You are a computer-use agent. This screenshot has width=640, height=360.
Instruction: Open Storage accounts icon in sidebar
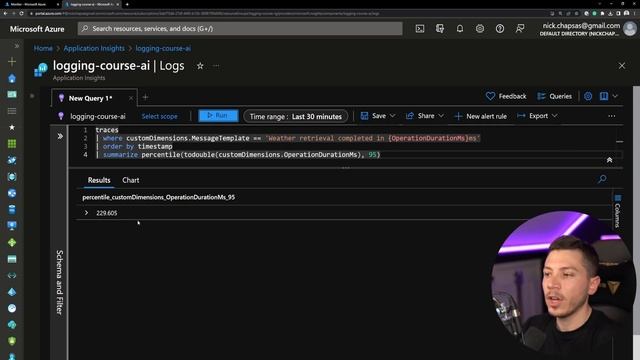(12, 259)
